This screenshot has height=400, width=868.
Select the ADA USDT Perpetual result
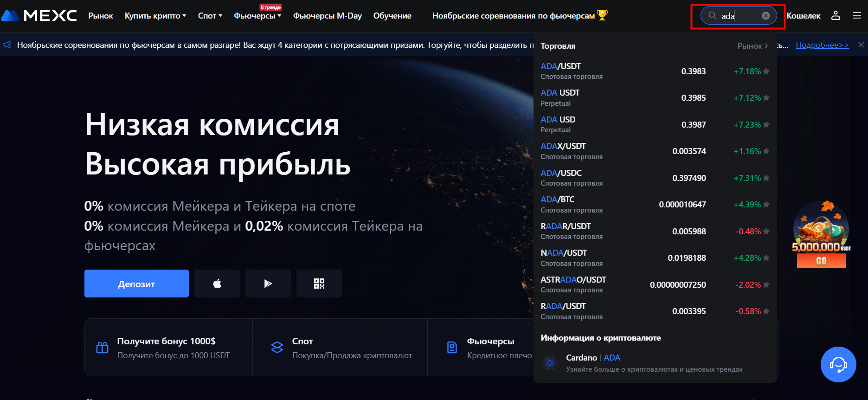pyautogui.click(x=655, y=98)
